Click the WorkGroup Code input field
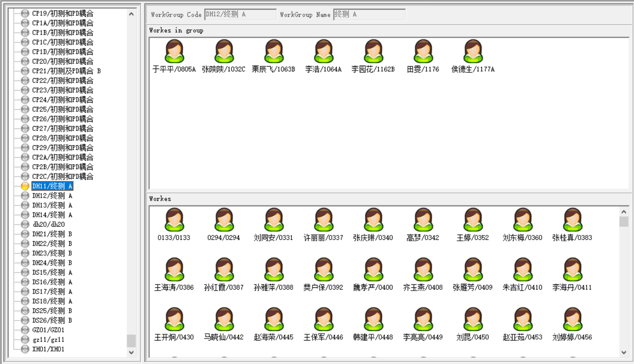This screenshot has width=634, height=364. point(240,15)
